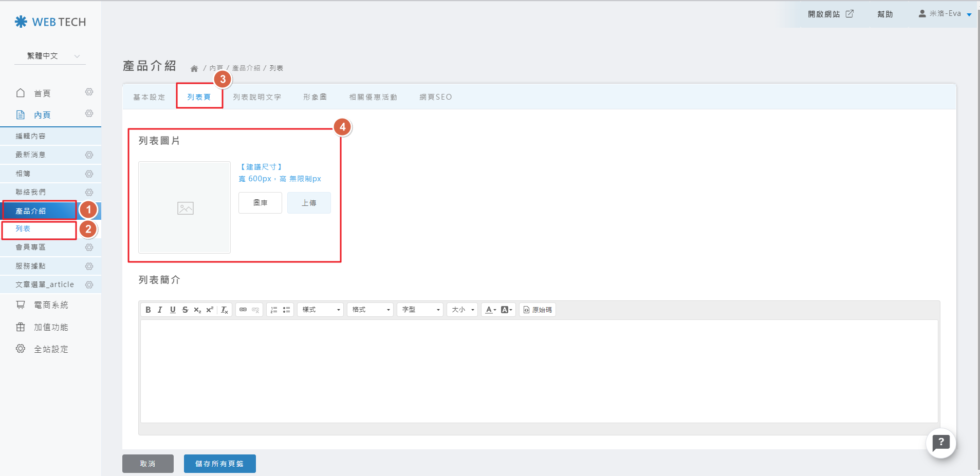Viewport: 980px width, 476px height.
Task: Insert a numbered list
Action: (274, 310)
